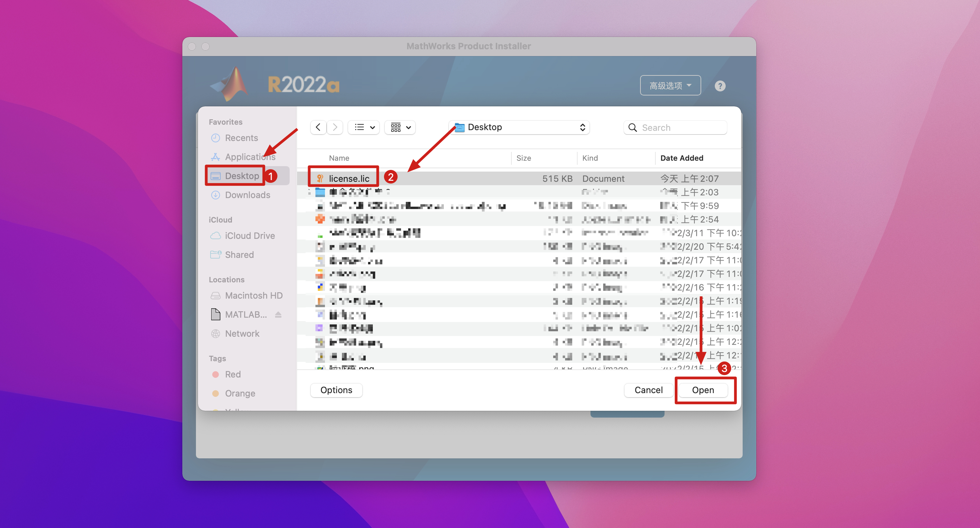Click the forward navigation arrow
The width and height of the screenshot is (980, 528).
point(335,127)
